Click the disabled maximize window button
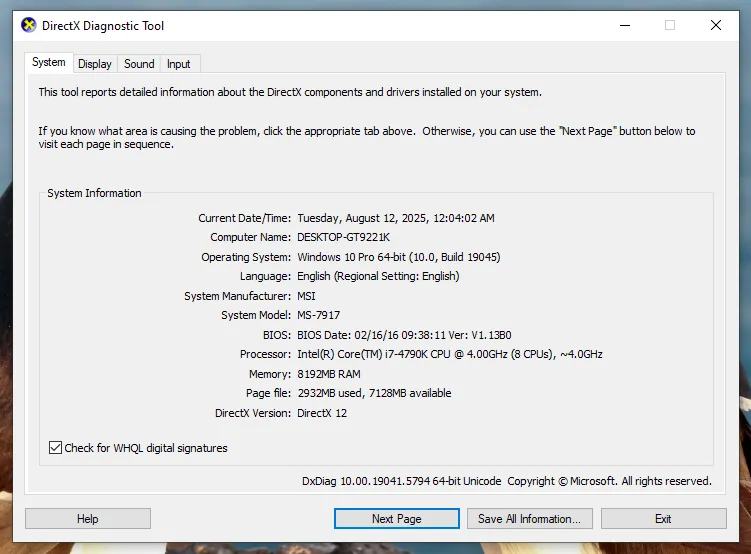The height and width of the screenshot is (554, 751). point(670,25)
